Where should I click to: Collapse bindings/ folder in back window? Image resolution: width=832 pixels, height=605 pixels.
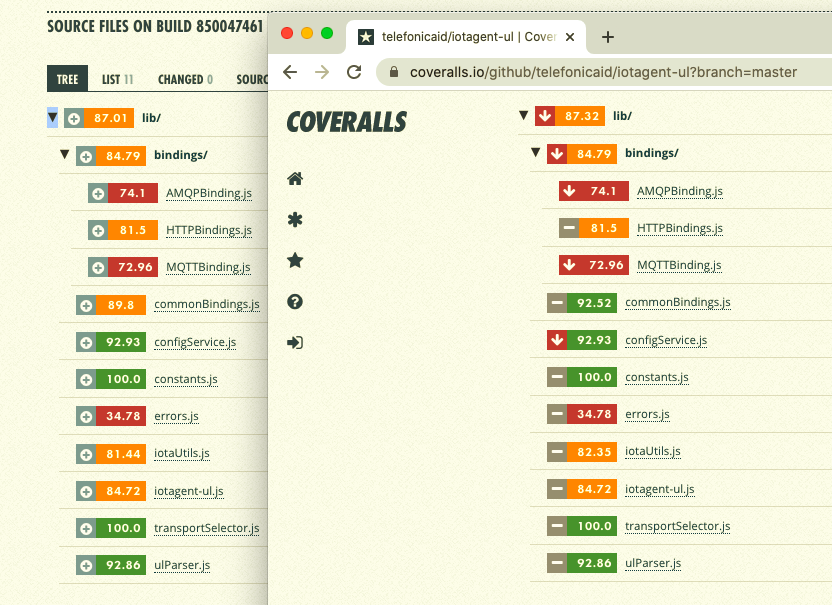[65, 154]
